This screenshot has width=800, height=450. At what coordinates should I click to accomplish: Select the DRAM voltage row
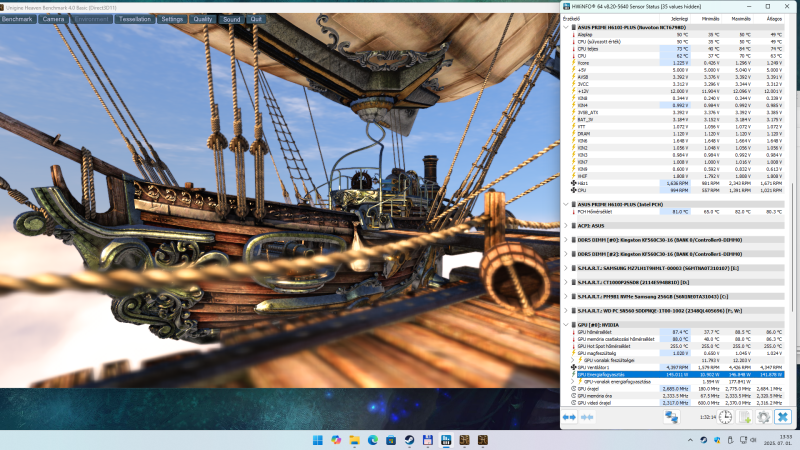[679, 134]
